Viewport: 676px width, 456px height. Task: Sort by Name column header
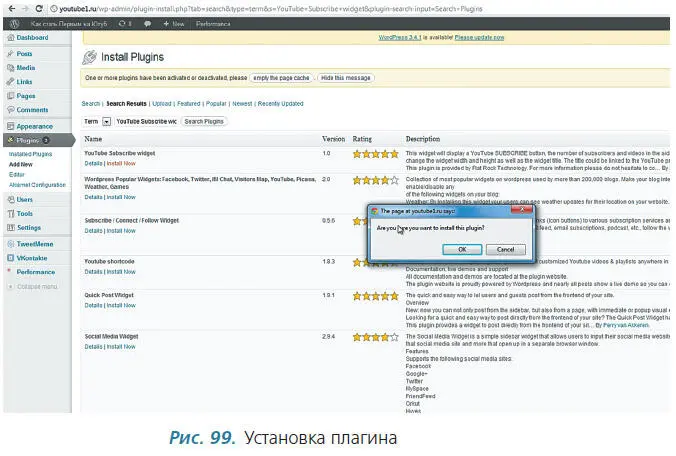(93, 139)
